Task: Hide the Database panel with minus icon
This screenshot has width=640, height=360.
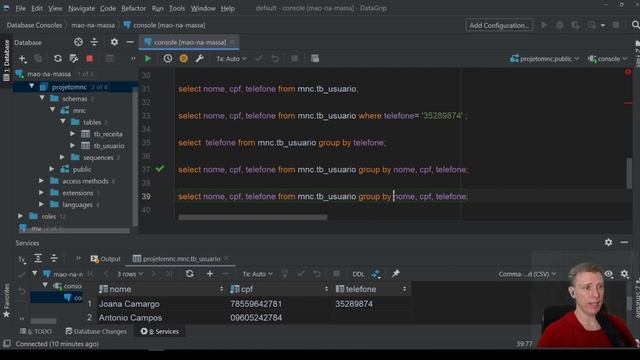Action: coord(130,42)
